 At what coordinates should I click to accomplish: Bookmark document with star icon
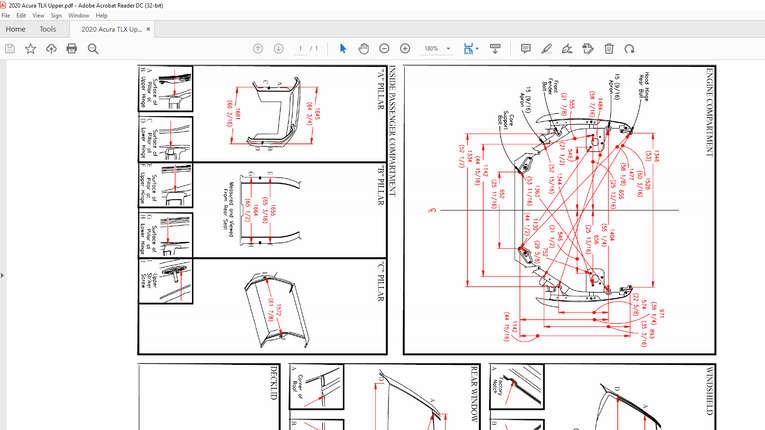coord(31,48)
